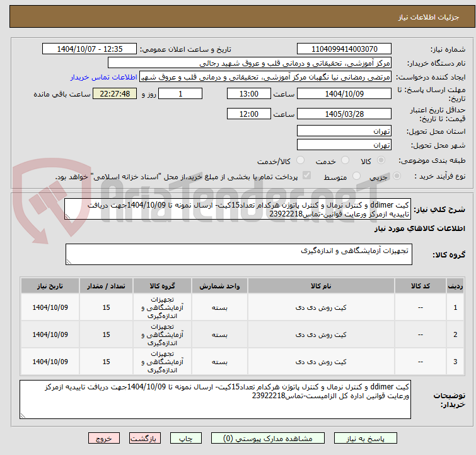The height and width of the screenshot is (455, 476).
Task: Click the resize handle of شرح کلی نیاز box
Action: point(67,216)
